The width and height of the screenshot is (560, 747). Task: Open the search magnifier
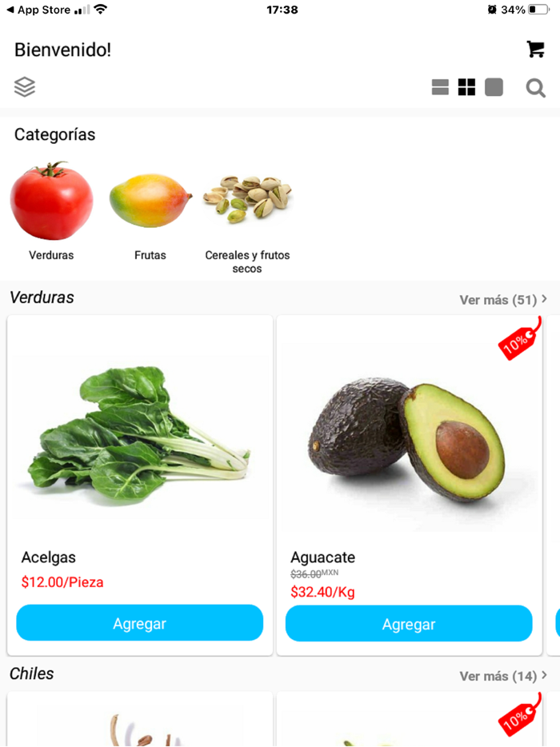pos(536,88)
